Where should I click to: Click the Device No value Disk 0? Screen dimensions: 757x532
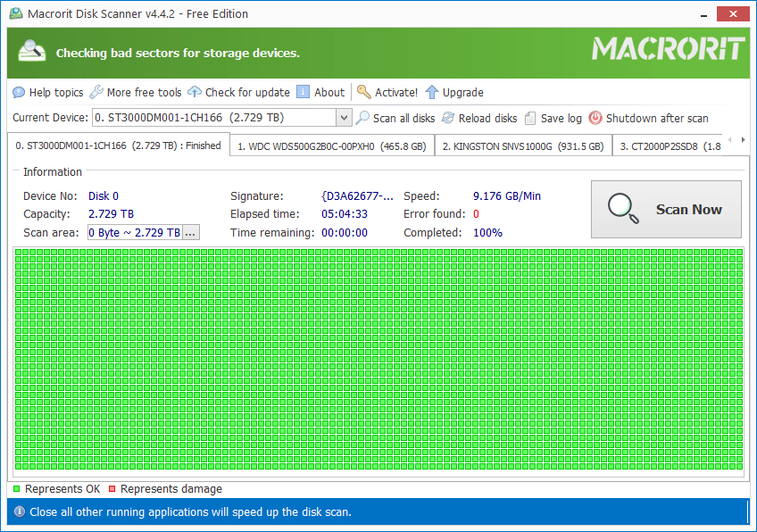pyautogui.click(x=104, y=196)
